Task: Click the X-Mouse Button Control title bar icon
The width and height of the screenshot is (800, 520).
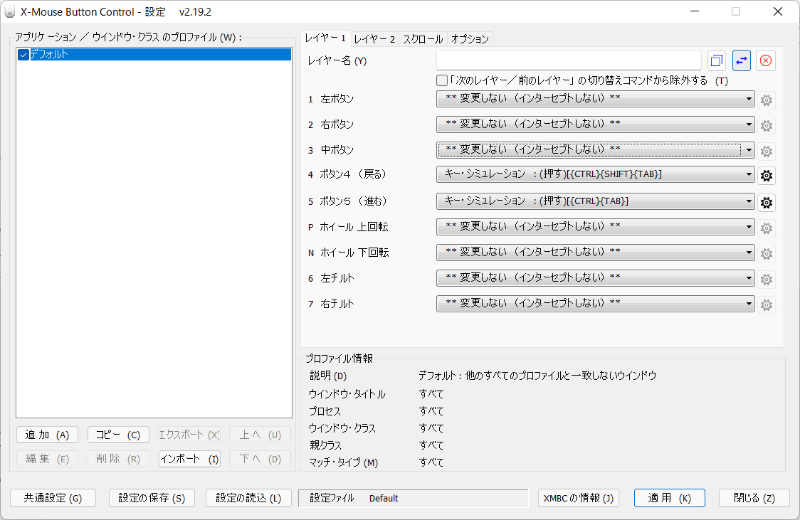Action: tap(10, 12)
